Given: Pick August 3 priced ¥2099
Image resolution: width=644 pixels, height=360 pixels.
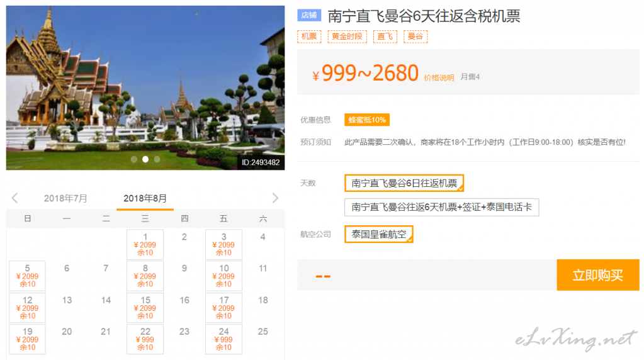Looking at the screenshot, I should click(223, 245).
